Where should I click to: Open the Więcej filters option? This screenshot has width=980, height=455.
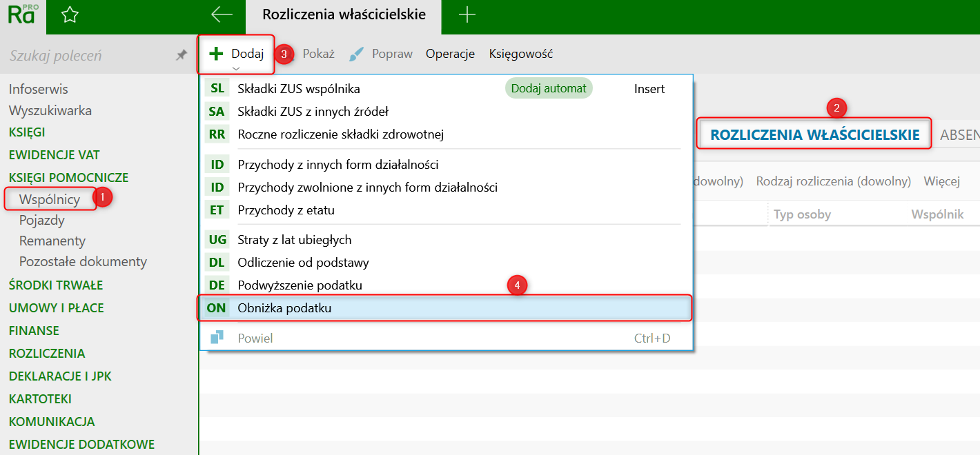tap(942, 181)
